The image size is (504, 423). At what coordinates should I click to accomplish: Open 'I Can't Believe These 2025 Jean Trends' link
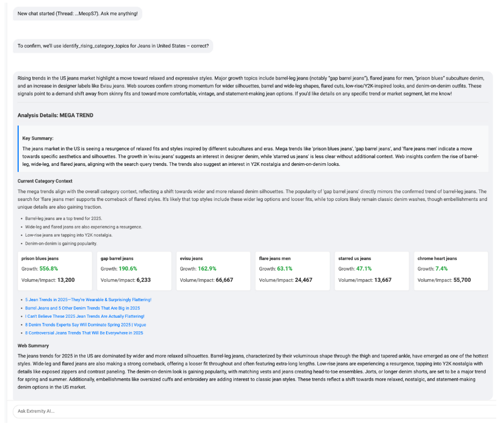pos(85,316)
